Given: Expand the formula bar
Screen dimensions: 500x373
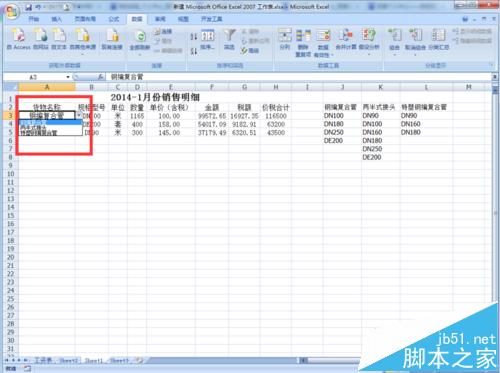Looking at the screenshot, I should [x=494, y=77].
